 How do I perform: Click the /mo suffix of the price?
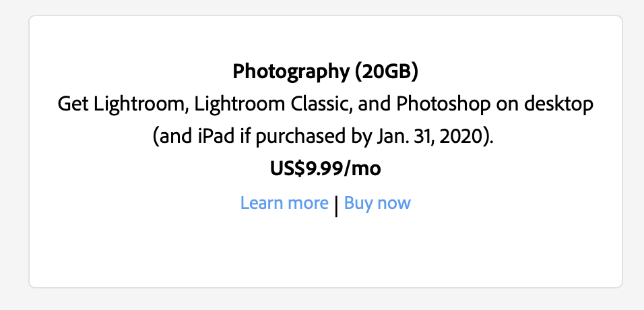point(362,169)
